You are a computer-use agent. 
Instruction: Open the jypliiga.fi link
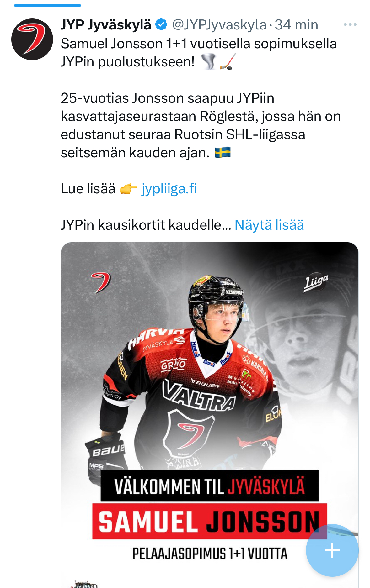point(169,189)
